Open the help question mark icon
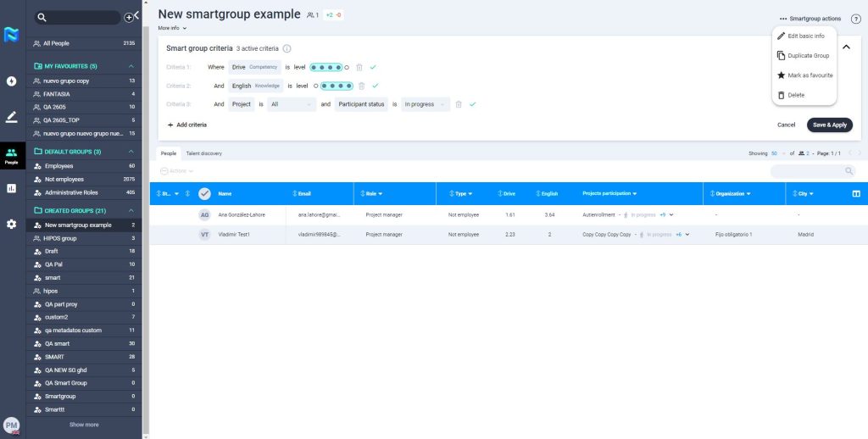The height and width of the screenshot is (439, 868). [x=855, y=19]
